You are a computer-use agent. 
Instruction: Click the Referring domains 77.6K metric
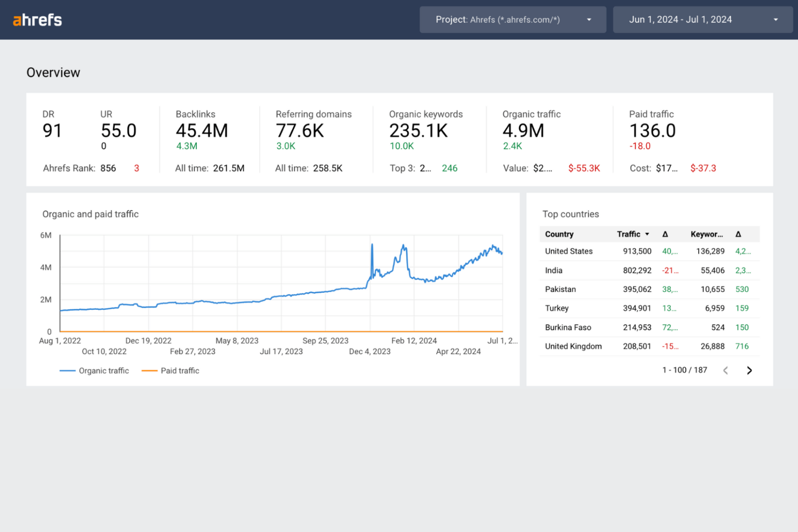point(300,130)
